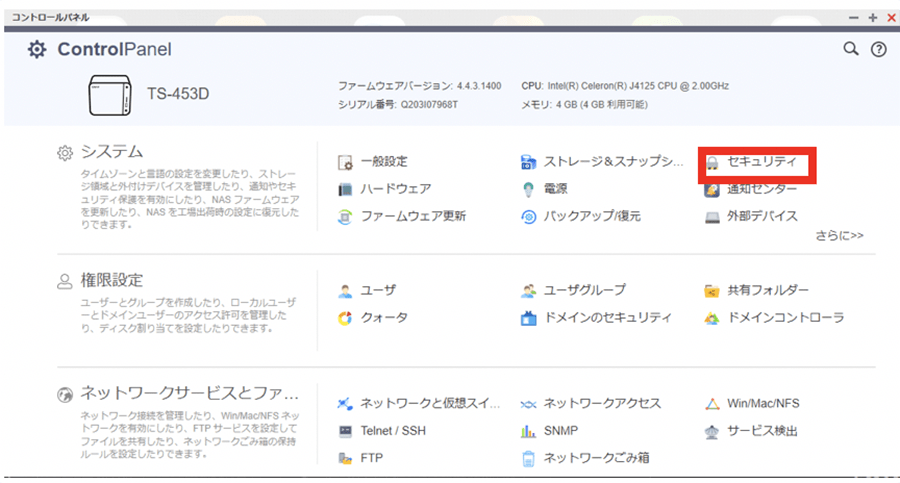
Task: Click the 通知センター icon
Action: click(x=712, y=190)
